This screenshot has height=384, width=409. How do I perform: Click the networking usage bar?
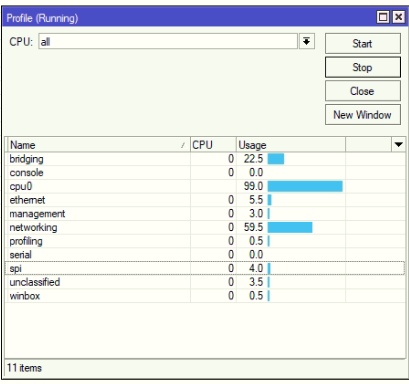290,227
